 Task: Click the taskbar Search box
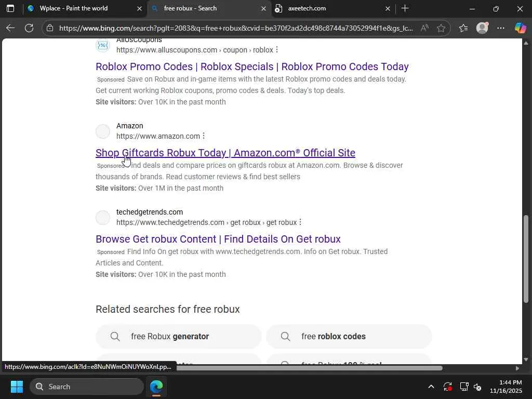87,387
